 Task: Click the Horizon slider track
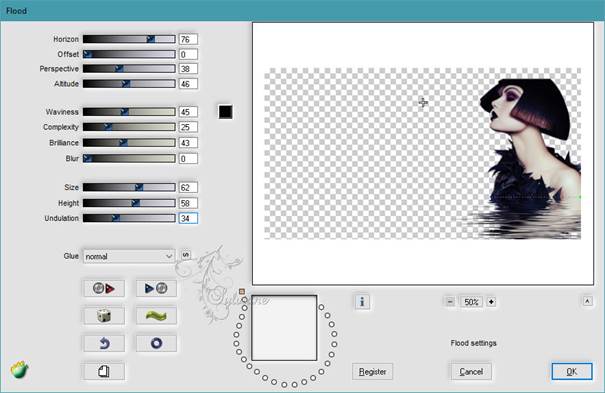[x=129, y=39]
